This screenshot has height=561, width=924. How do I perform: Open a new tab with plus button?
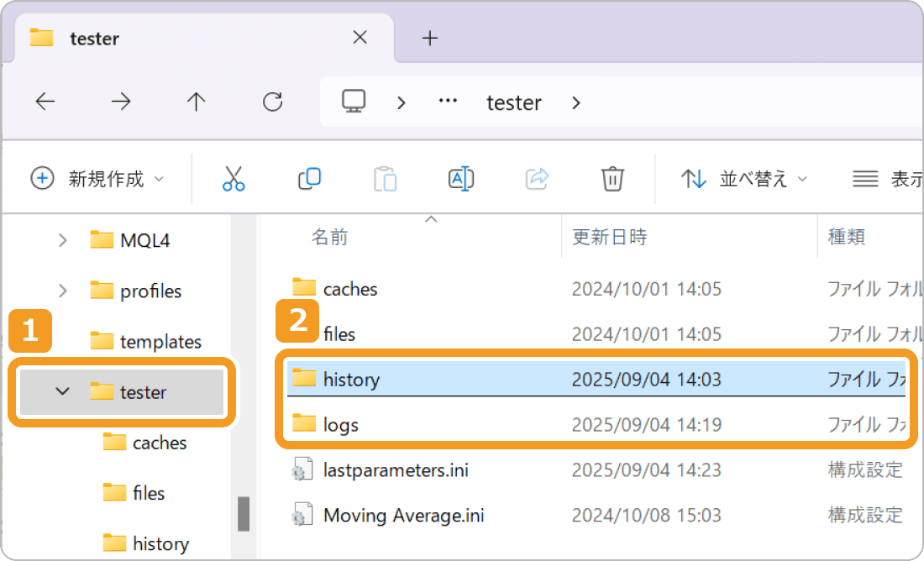[x=430, y=38]
